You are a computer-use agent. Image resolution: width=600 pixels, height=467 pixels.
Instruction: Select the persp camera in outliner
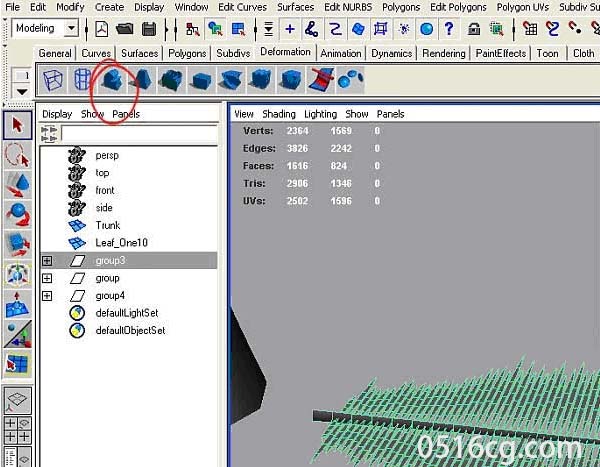(107, 156)
